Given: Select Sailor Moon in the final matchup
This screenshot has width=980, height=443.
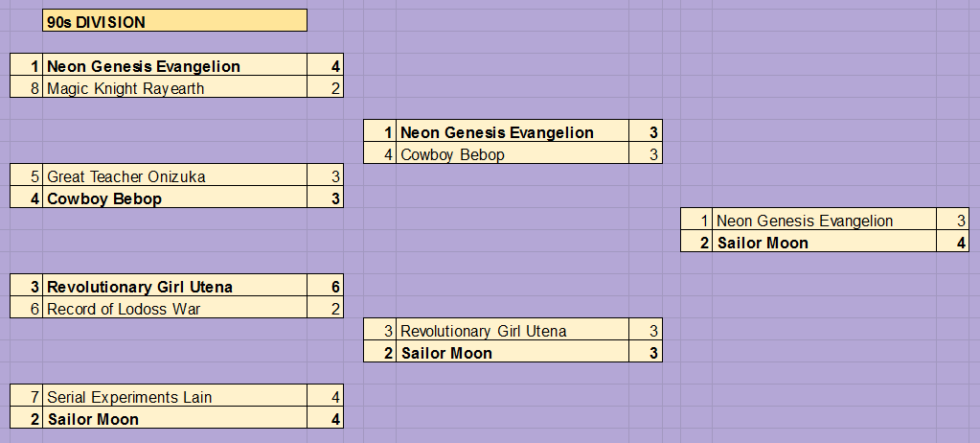Looking at the screenshot, I should point(825,242).
